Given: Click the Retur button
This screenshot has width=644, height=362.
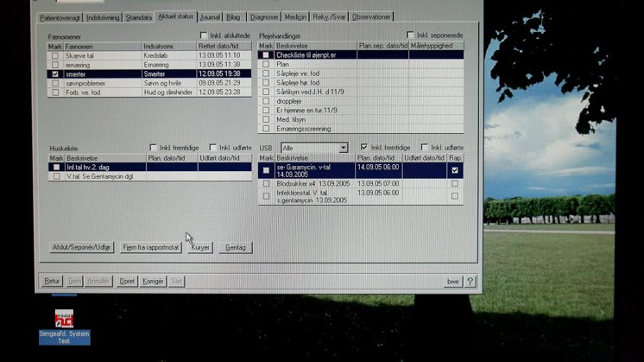Looking at the screenshot, I should click(53, 282).
